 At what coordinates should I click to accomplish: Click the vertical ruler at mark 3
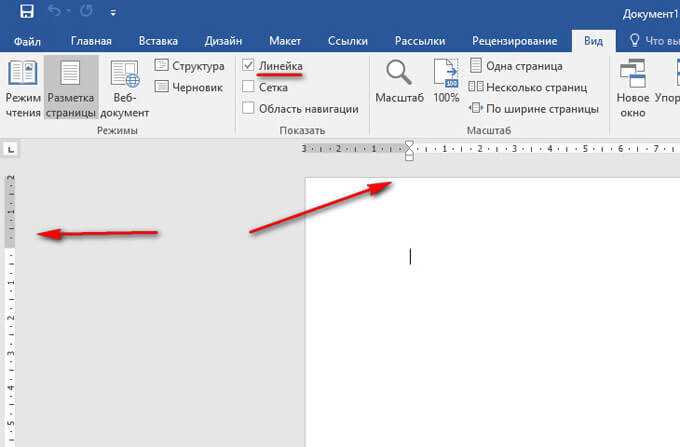tap(10, 353)
